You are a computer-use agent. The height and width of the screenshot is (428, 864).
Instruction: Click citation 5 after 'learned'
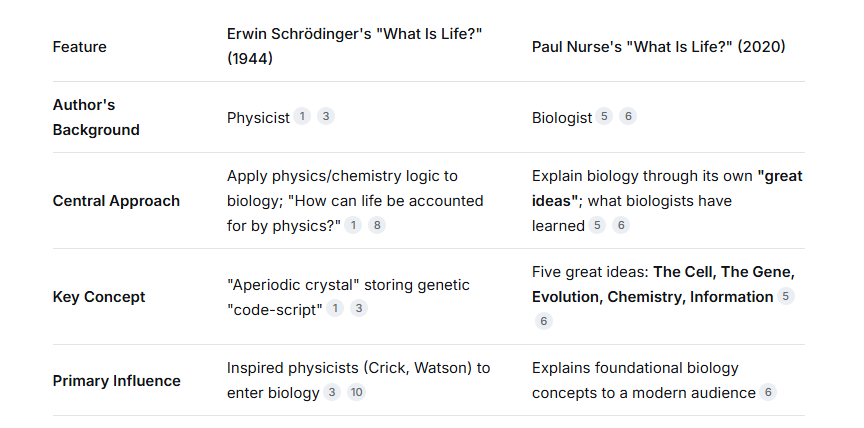597,225
